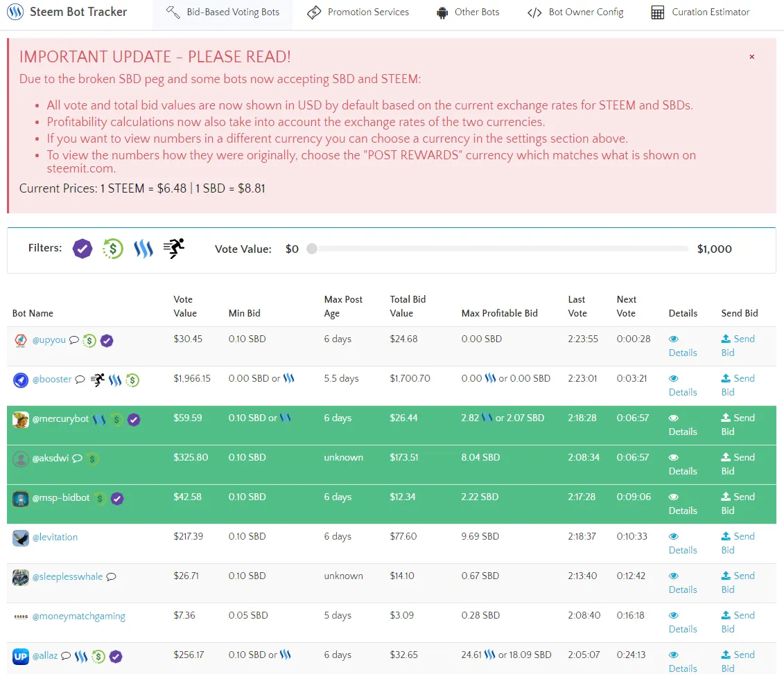Send a bid to @levitation
The width and height of the screenshot is (784, 674).
tap(738, 543)
